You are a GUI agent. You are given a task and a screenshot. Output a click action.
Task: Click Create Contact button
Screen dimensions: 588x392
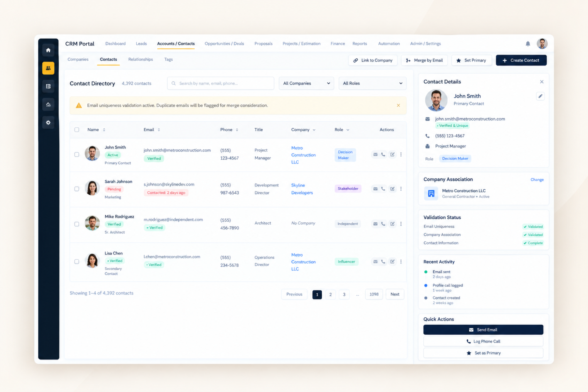[521, 60]
